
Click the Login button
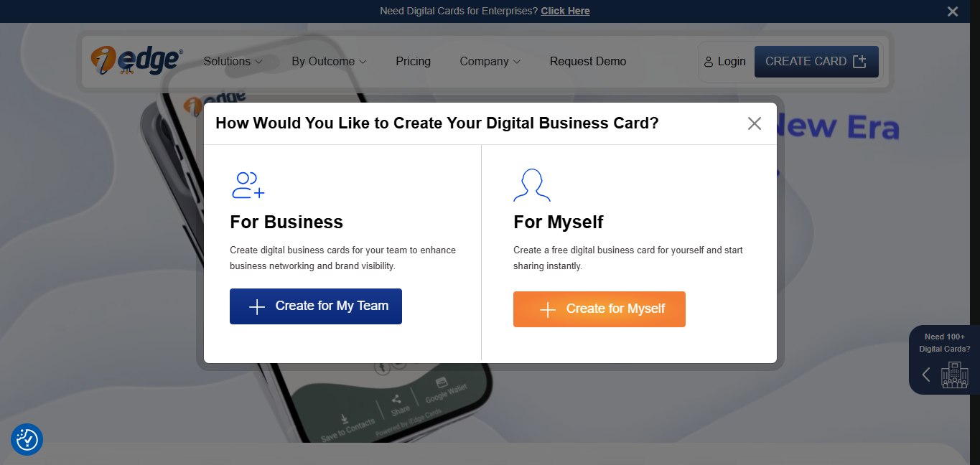click(731, 61)
